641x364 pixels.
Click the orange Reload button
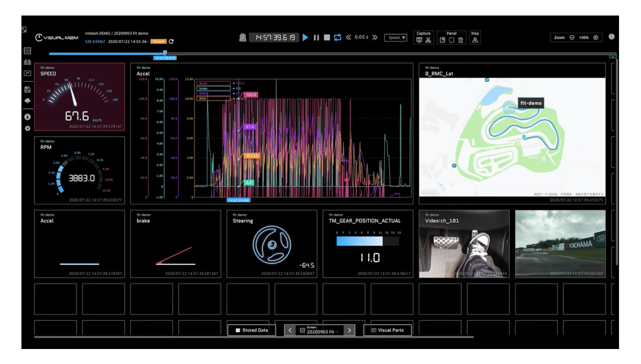pos(158,42)
